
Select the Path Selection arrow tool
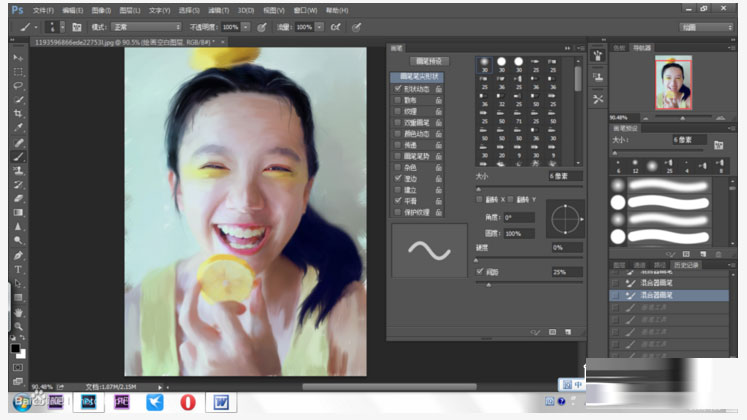[x=18, y=283]
